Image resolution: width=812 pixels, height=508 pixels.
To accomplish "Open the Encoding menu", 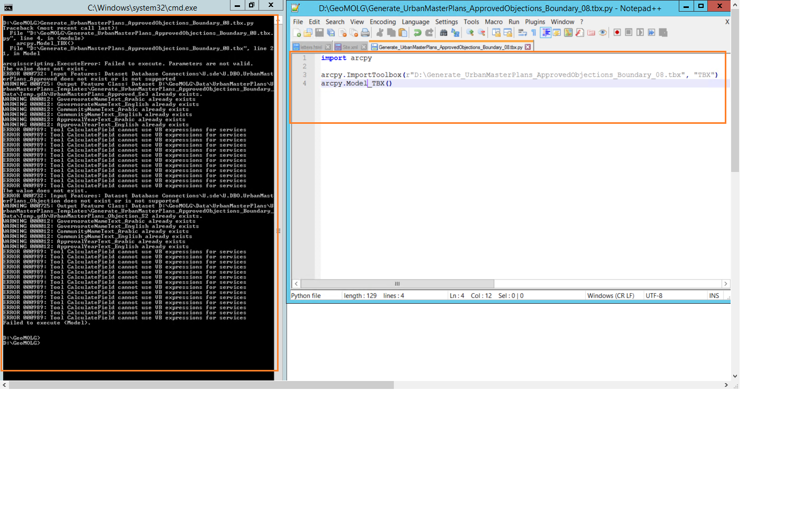I will pos(383,22).
